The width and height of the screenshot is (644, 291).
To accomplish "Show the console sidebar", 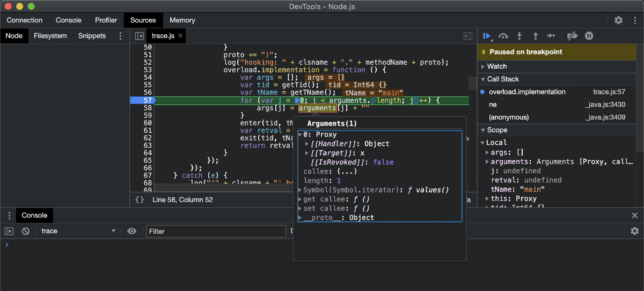I will tap(9, 231).
